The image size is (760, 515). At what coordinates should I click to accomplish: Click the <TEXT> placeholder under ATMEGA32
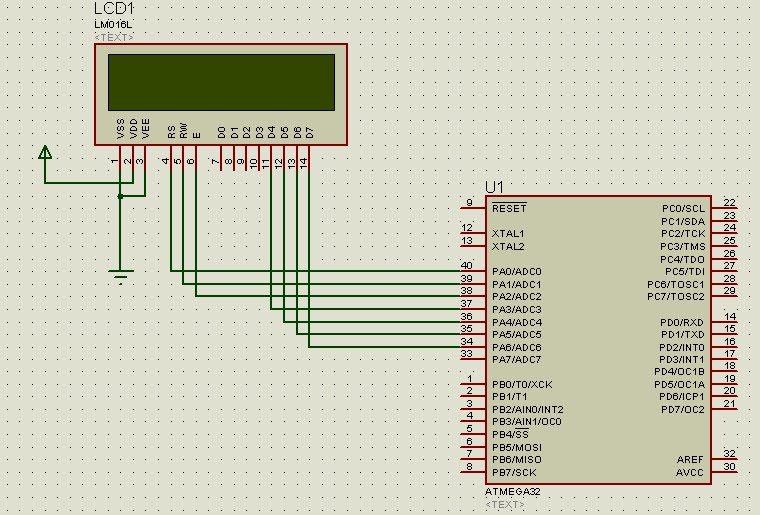(x=505, y=504)
